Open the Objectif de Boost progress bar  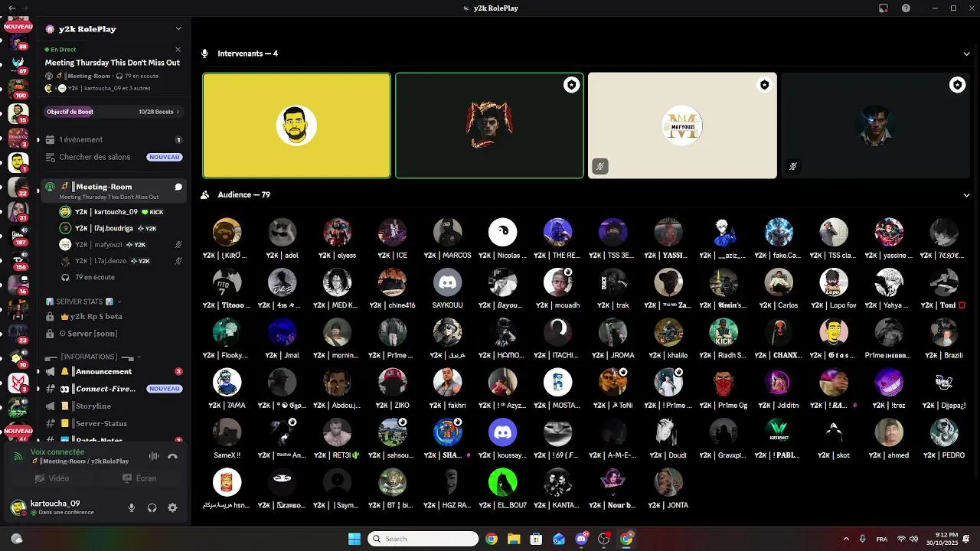tap(113, 112)
